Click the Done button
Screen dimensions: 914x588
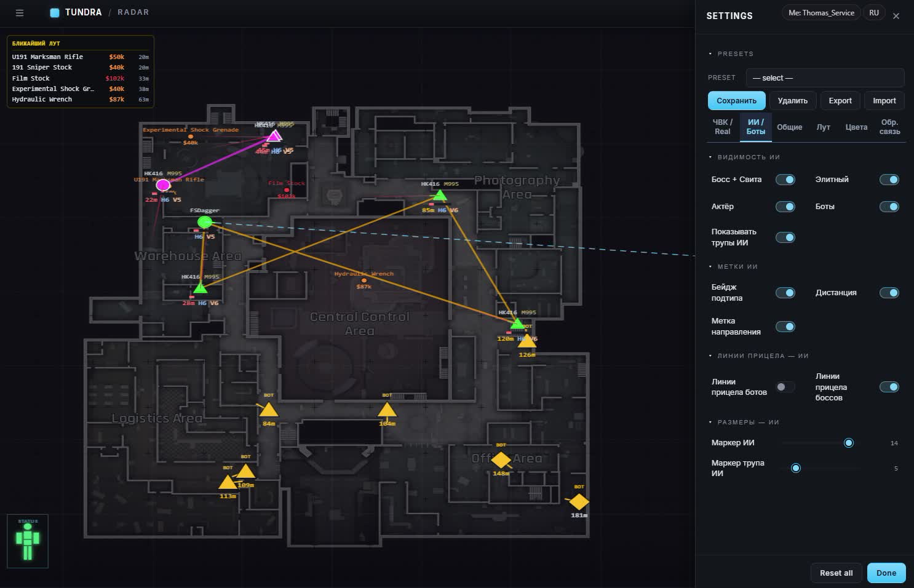click(x=886, y=573)
